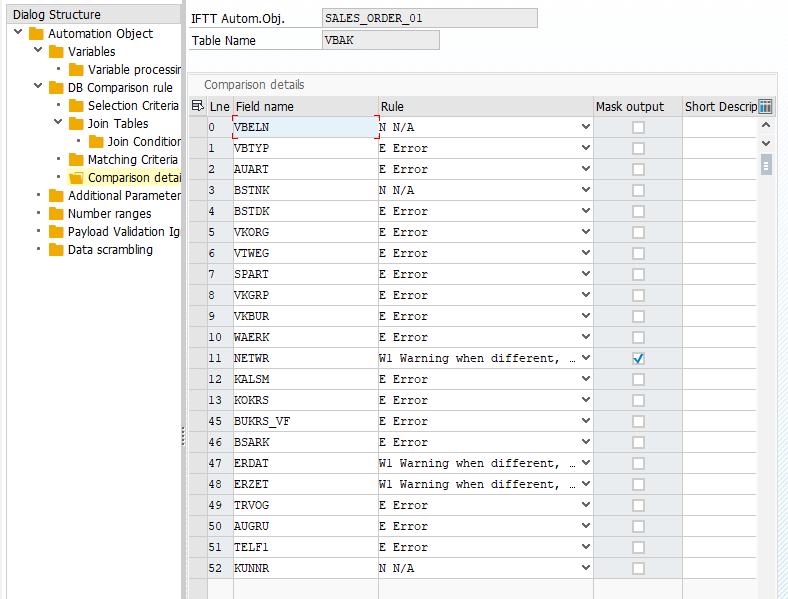Open Rule dropdown for ERDAT field

585,463
